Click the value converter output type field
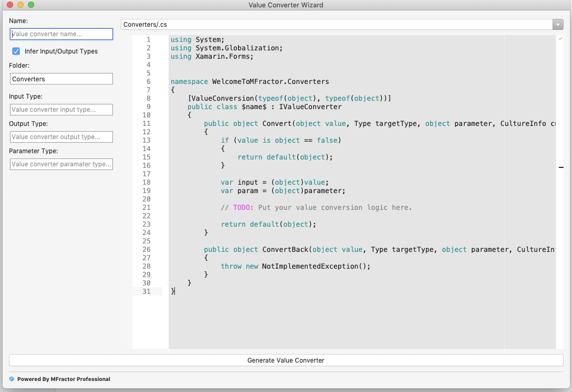 click(x=61, y=136)
